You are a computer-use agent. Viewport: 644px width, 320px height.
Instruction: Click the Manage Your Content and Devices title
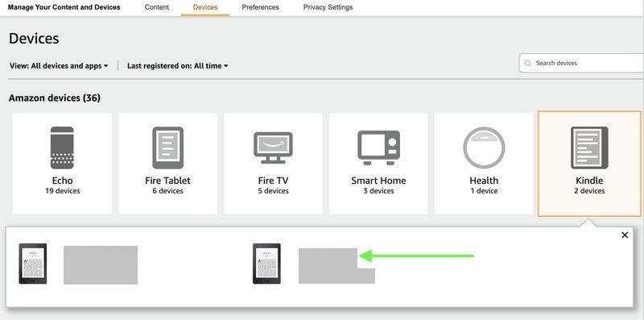(x=64, y=7)
